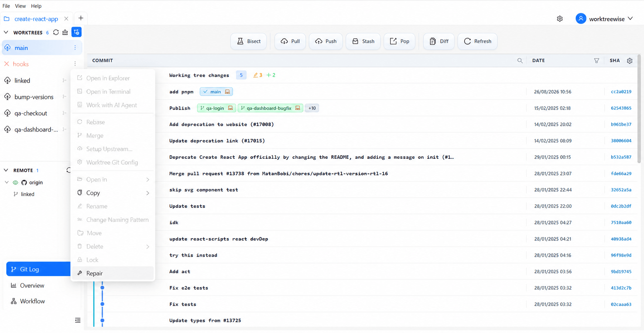The height and width of the screenshot is (333, 644).
Task: Expand the Delete submenu arrow
Action: click(148, 247)
